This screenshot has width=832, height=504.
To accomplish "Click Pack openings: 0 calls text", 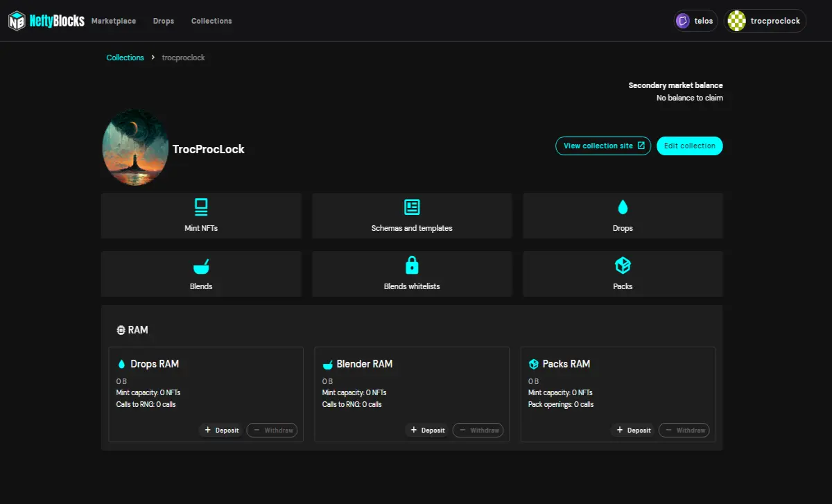I will click(x=561, y=404).
